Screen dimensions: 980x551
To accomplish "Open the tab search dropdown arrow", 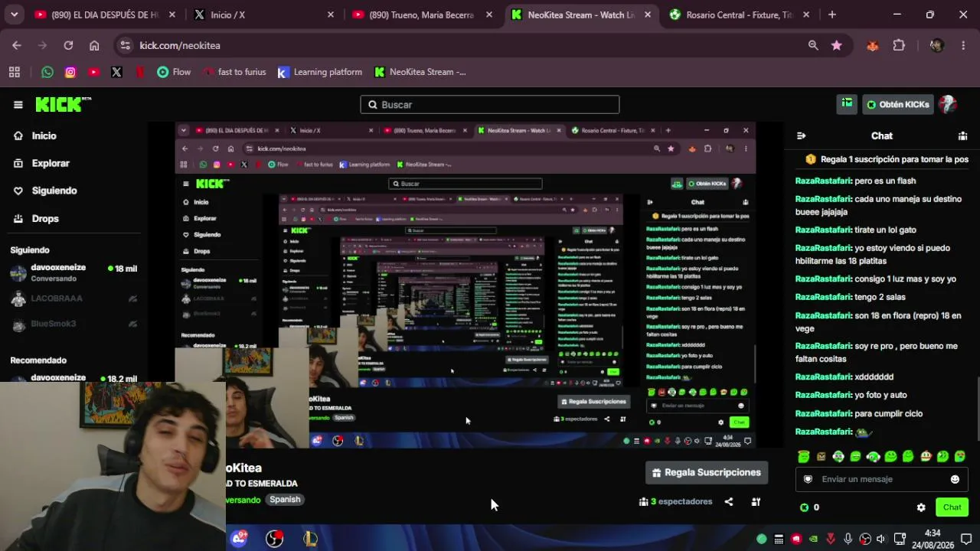I will point(14,15).
